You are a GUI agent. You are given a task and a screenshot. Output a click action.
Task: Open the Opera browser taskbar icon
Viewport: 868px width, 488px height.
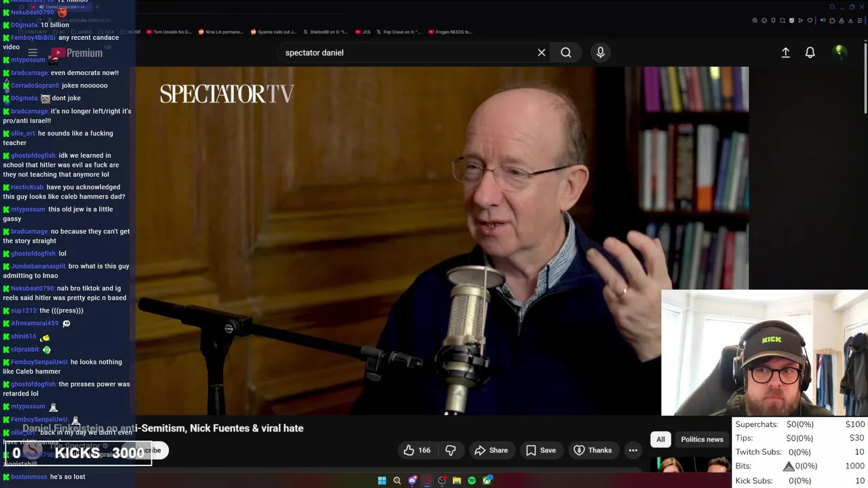pos(427,481)
